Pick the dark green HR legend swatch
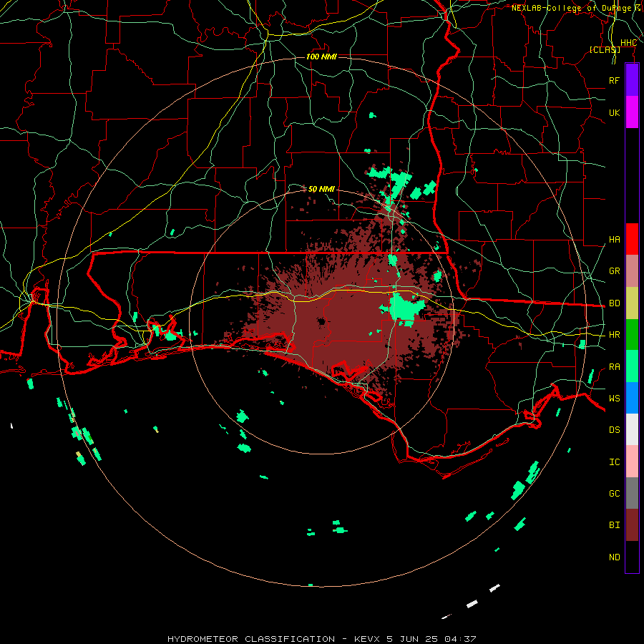 tap(632, 334)
